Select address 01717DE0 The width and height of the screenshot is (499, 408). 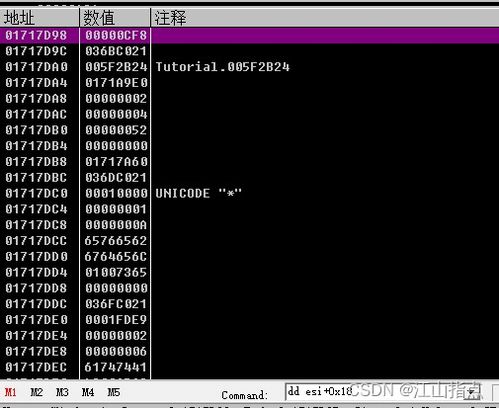(x=36, y=320)
